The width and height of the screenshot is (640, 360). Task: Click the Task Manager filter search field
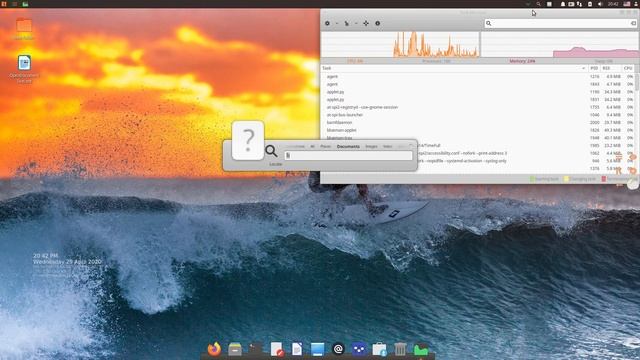(x=560, y=23)
